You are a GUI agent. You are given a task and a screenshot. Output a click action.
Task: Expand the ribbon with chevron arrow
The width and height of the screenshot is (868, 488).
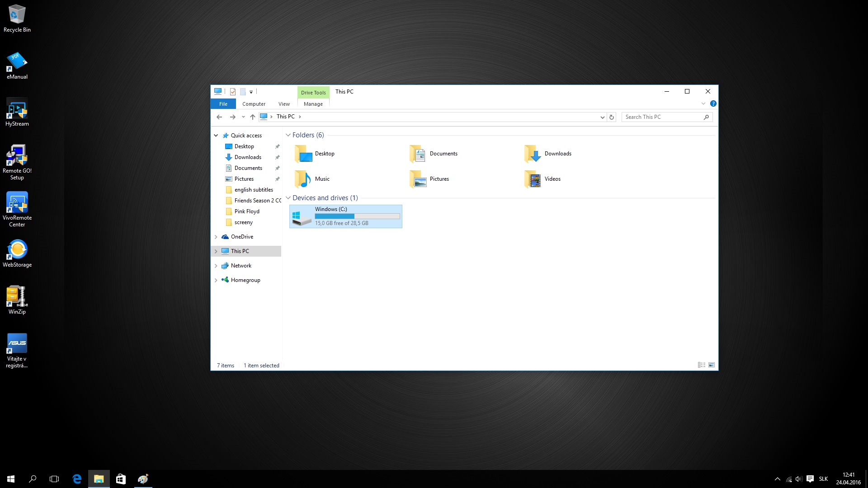click(x=703, y=103)
